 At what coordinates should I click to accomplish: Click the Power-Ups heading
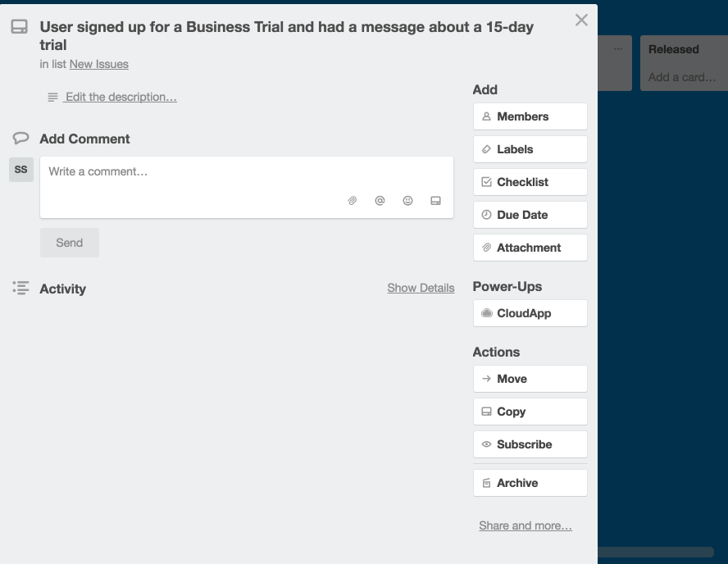[507, 286]
